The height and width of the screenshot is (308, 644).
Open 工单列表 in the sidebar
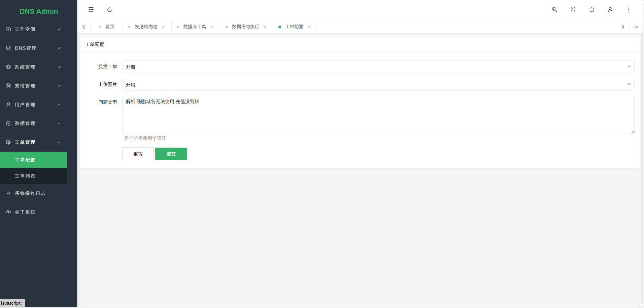click(25, 176)
